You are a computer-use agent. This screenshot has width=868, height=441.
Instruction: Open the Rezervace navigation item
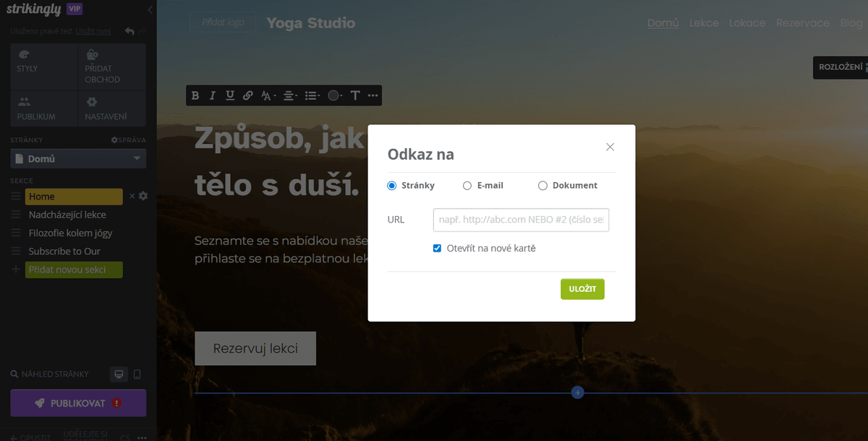click(x=803, y=23)
